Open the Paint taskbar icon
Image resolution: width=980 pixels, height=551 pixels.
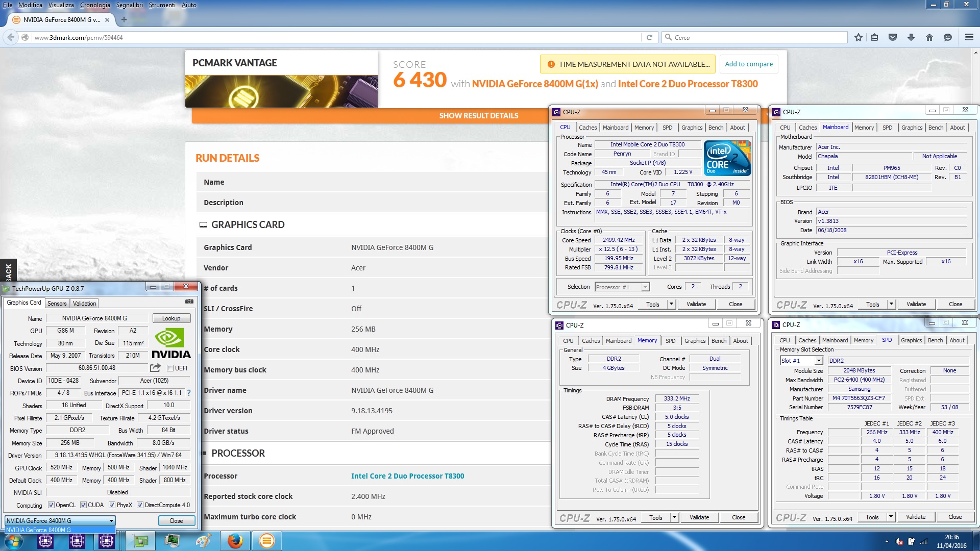pyautogui.click(x=203, y=541)
